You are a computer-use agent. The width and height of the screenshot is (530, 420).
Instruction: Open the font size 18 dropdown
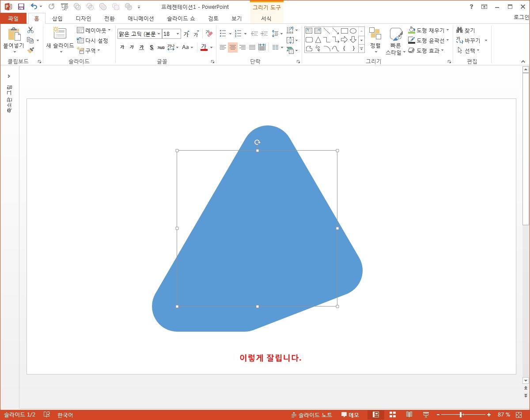(178, 34)
